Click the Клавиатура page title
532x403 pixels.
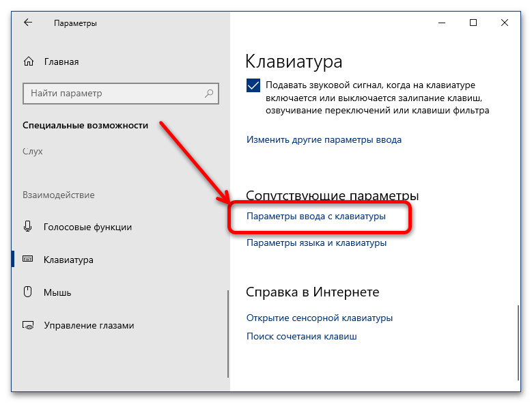[294, 61]
